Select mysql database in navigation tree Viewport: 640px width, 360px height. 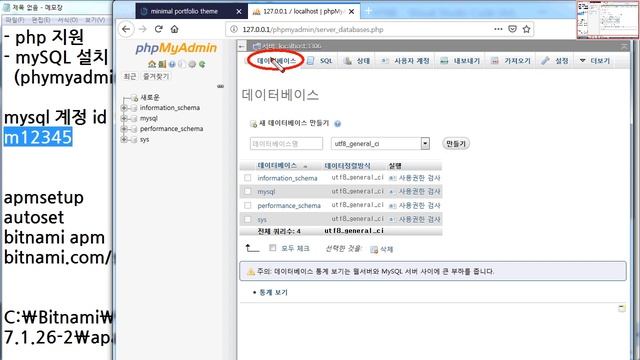pyautogui.click(x=149, y=118)
